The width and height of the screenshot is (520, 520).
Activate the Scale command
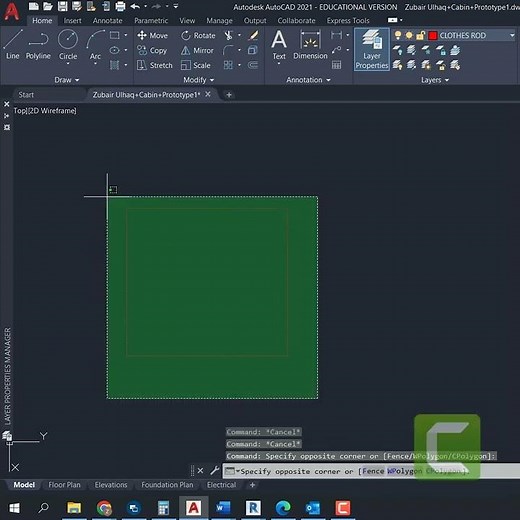click(196, 65)
